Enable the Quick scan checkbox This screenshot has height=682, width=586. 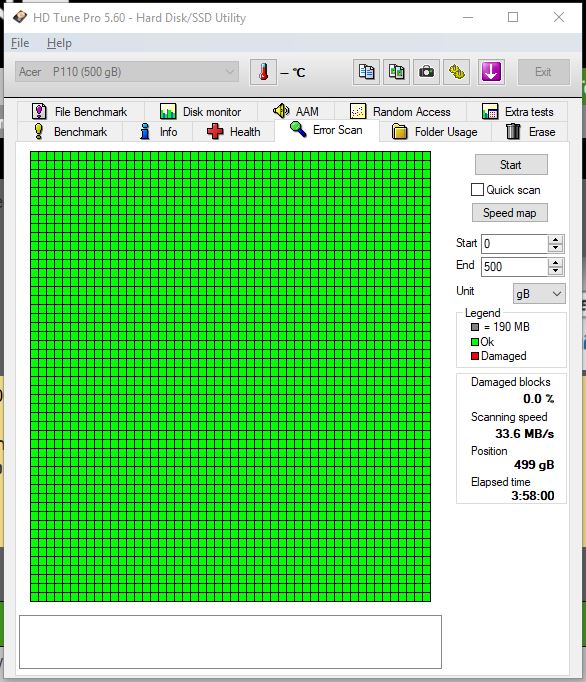[x=477, y=190]
